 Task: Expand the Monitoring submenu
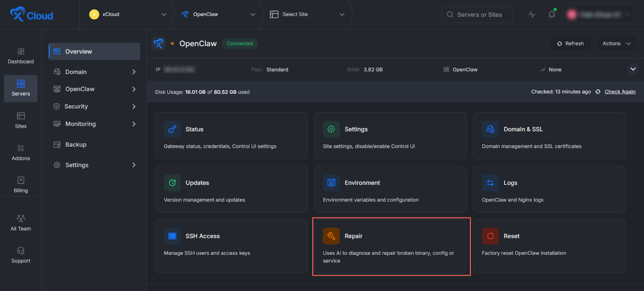point(134,124)
